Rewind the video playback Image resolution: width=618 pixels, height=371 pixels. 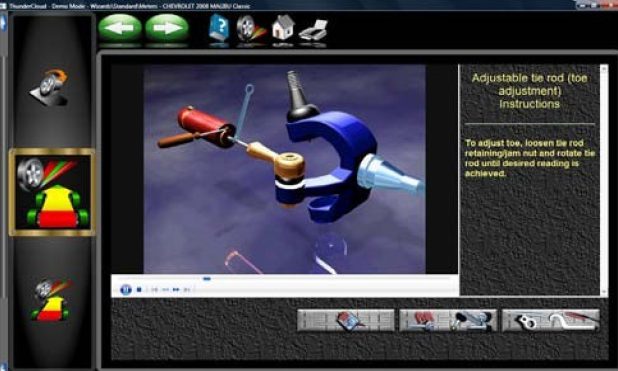click(x=165, y=290)
